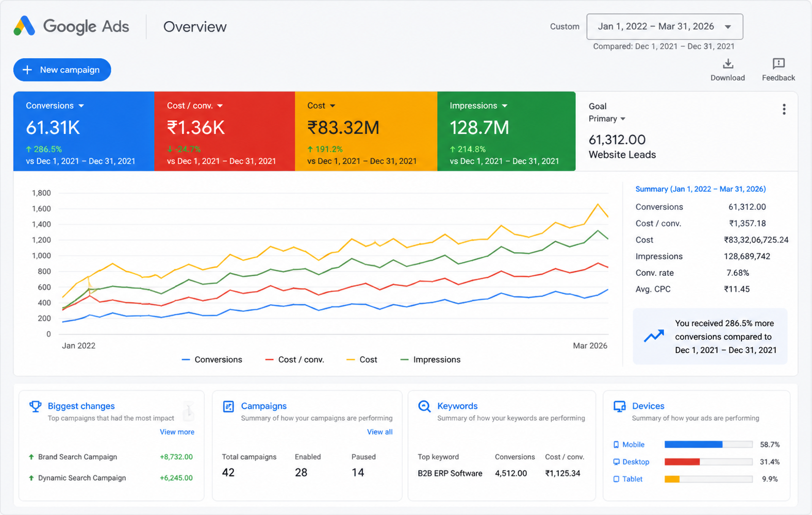
Task: Click the Brand Search Campaign row
Action: click(x=111, y=457)
